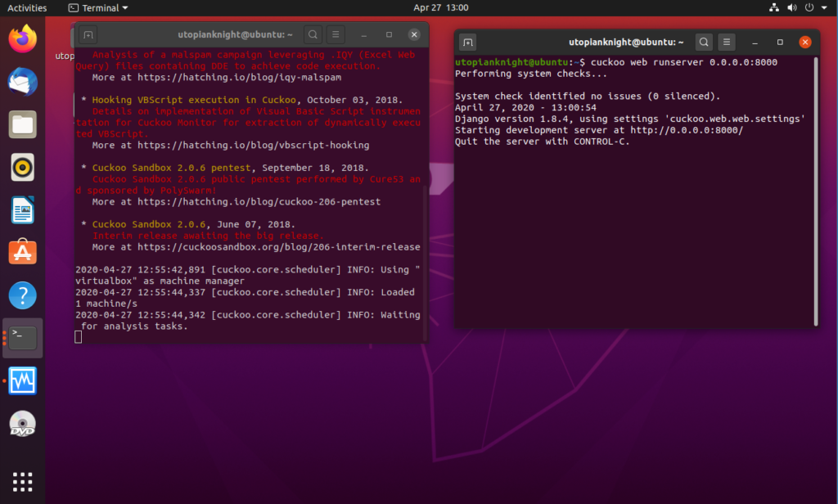The image size is (838, 504).
Task: Close the left terminal window
Action: tap(414, 34)
